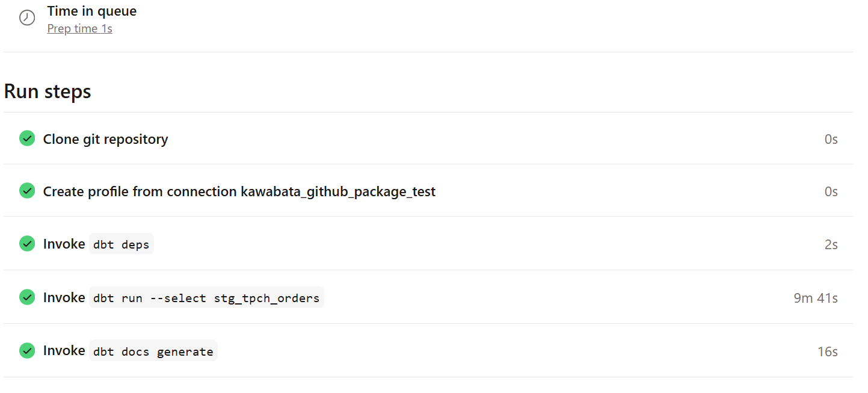Viewport: 868px width, 393px height.
Task: Open the Prep time 1s link
Action: [79, 28]
